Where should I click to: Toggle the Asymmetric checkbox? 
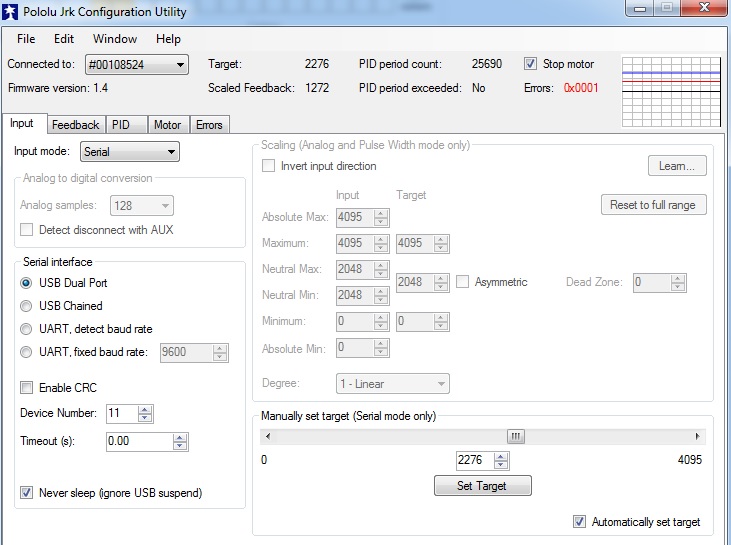[462, 282]
